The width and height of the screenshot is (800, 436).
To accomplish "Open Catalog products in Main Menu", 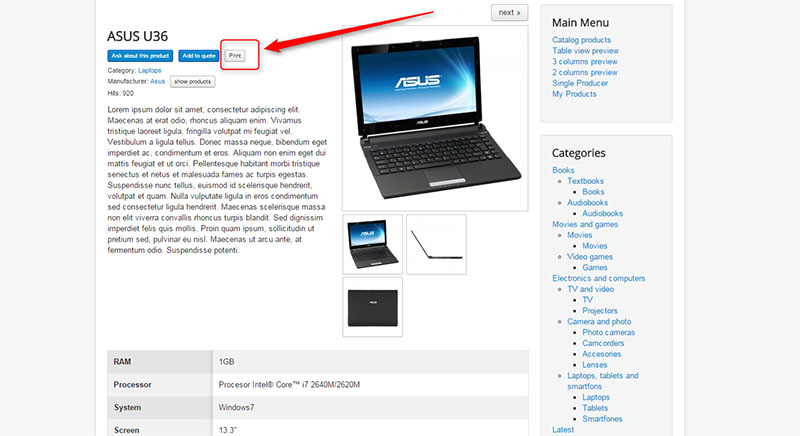I will [581, 40].
